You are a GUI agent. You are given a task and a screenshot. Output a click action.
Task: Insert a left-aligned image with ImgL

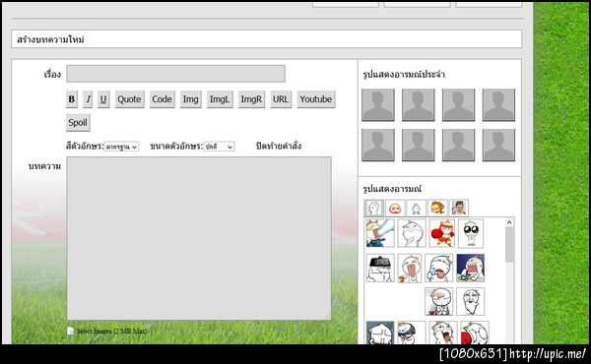point(220,99)
